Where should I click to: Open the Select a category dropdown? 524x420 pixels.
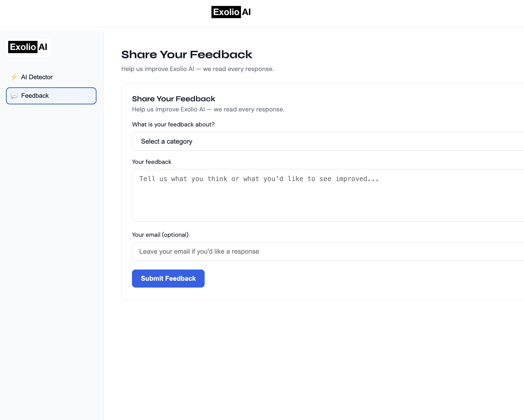click(x=328, y=141)
